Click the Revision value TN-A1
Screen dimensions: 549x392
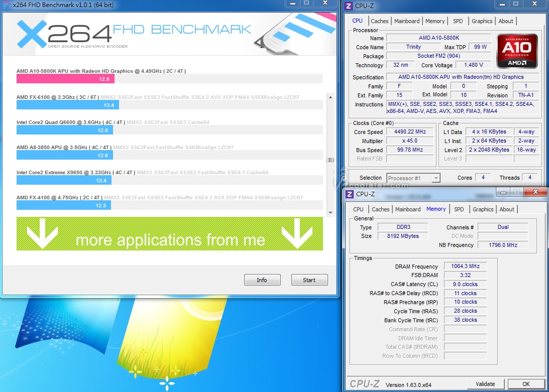[526, 95]
